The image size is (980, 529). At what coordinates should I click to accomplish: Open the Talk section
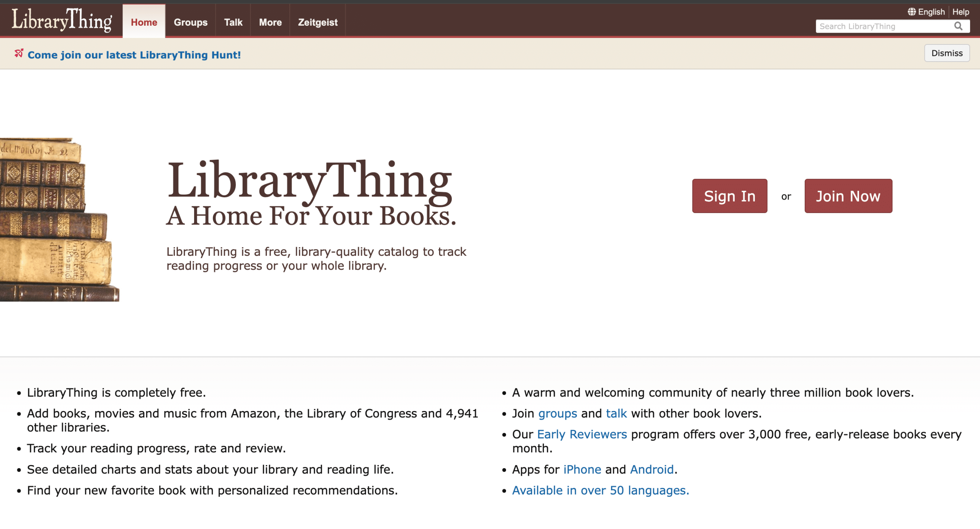233,22
